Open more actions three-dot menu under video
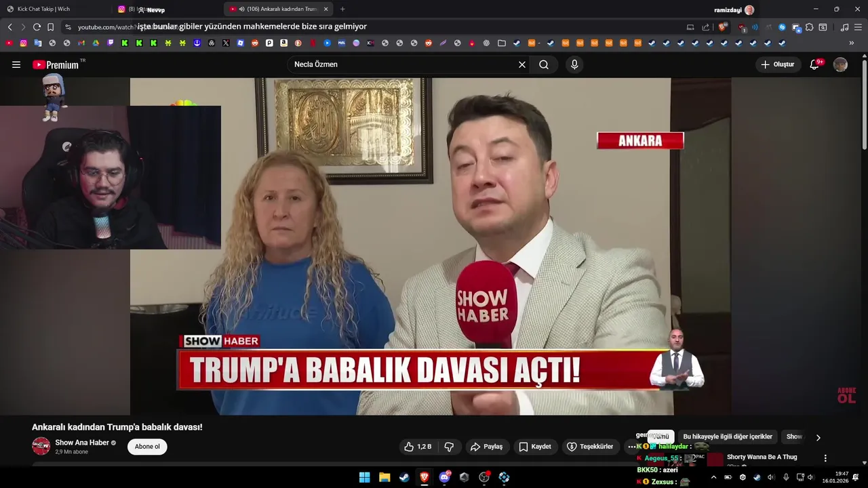The width and height of the screenshot is (868, 488). pos(632,447)
